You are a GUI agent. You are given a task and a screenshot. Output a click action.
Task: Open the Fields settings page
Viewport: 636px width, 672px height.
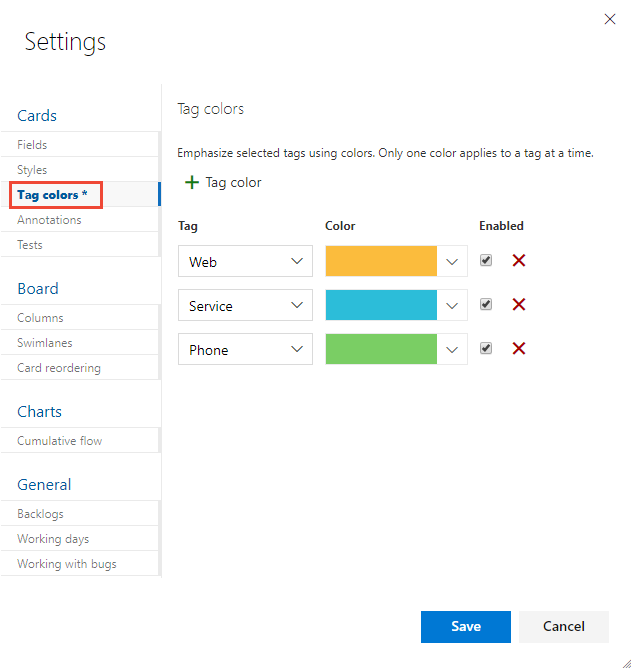80,145
